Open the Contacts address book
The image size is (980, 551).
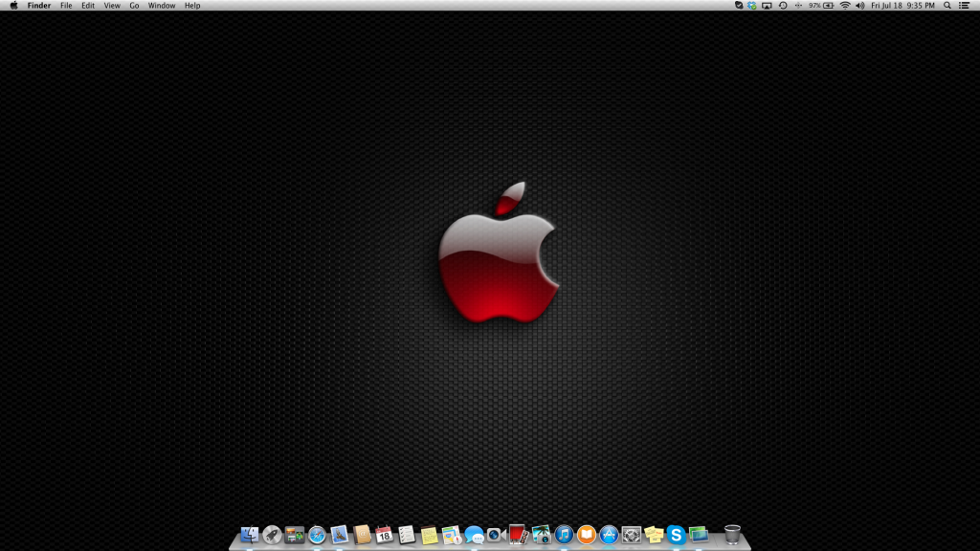(362, 535)
